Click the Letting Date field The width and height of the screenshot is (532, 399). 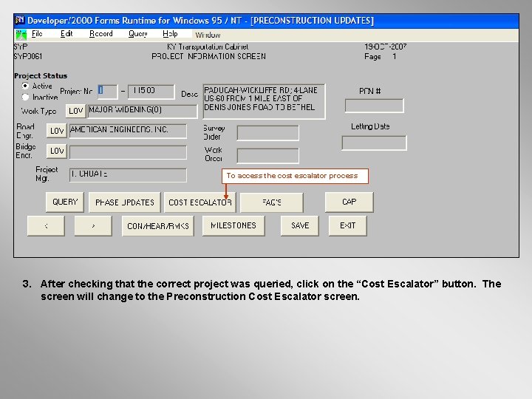pos(374,143)
